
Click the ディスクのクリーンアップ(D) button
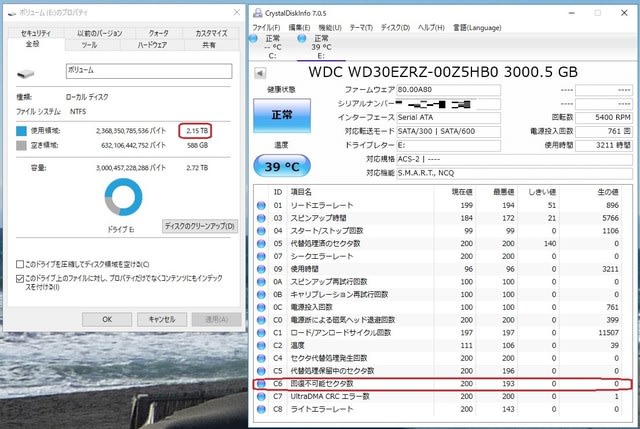200,226
